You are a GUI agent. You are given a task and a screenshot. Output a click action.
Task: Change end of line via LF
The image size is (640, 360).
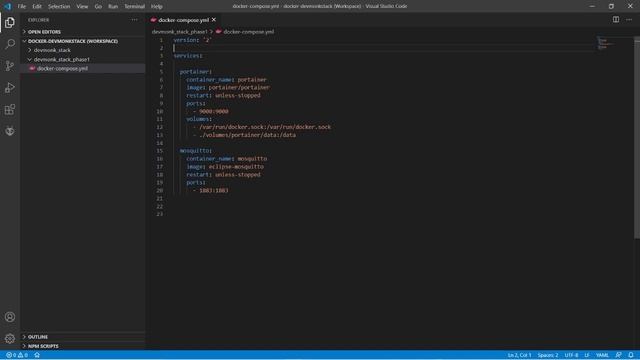[x=587, y=355]
